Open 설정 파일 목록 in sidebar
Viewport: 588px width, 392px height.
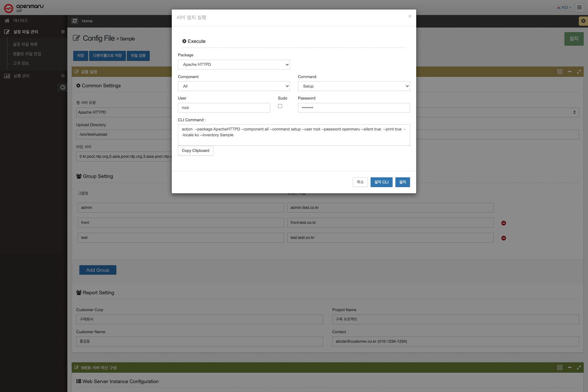point(25,44)
